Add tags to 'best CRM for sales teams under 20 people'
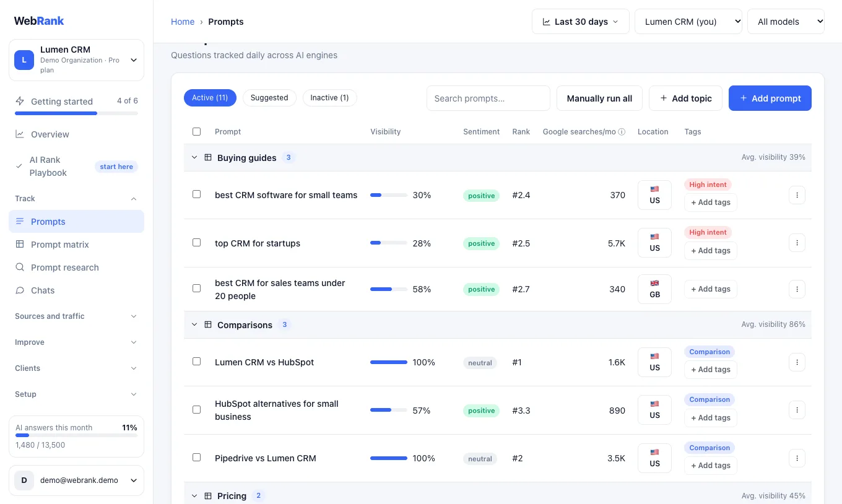 [710, 289]
